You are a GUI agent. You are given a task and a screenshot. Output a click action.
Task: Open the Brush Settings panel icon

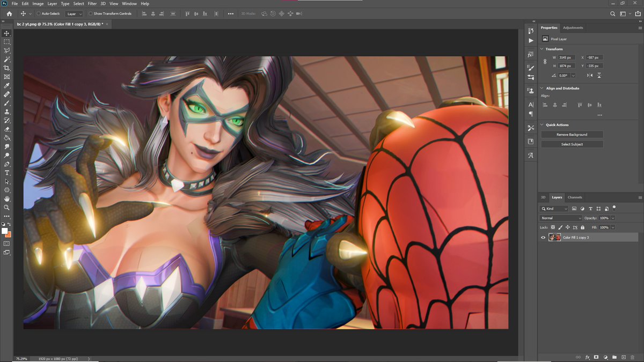[x=531, y=69]
